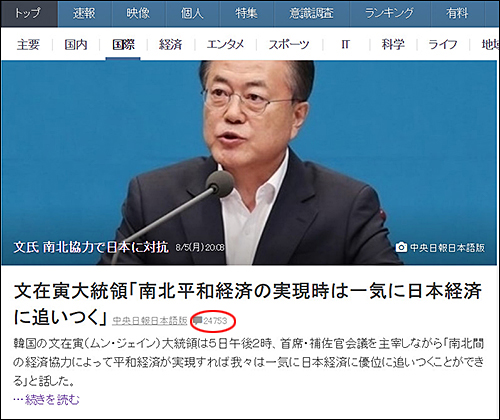The height and width of the screenshot is (420, 500).
Task: Open the 意識調査 tab
Action: pyautogui.click(x=311, y=14)
